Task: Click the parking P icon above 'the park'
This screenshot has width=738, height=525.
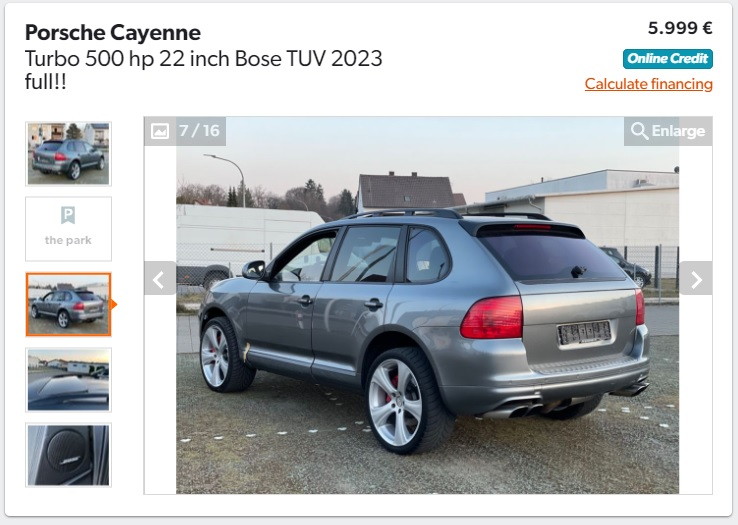Action: (x=68, y=215)
